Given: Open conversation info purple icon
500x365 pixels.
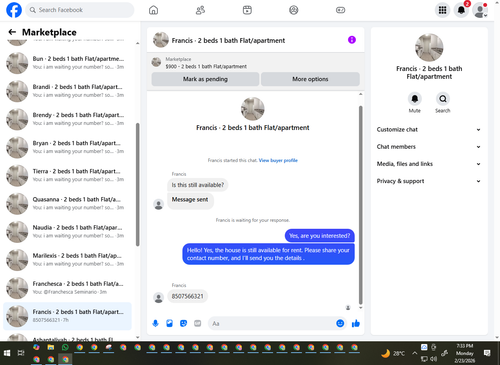Looking at the screenshot, I should [352, 40].
